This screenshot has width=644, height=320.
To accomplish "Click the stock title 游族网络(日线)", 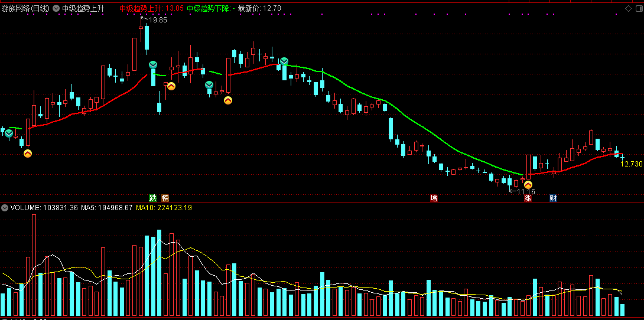I will tap(25, 8).
